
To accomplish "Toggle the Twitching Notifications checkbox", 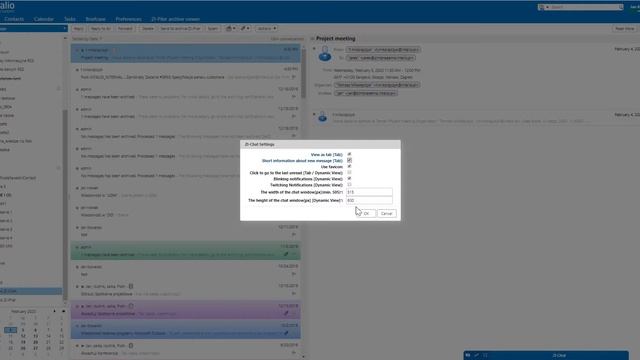I will point(349,184).
